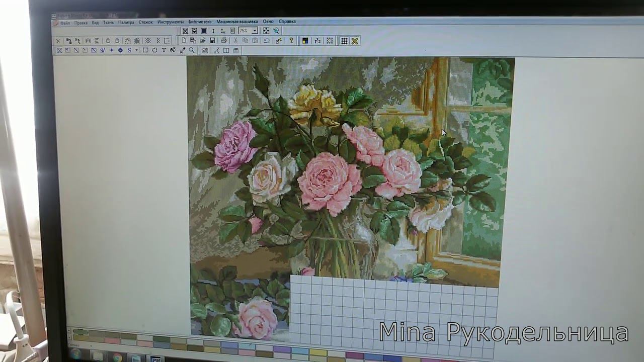Toggle the first stitch view mode button
The height and width of the screenshot is (362, 644).
tap(185, 31)
